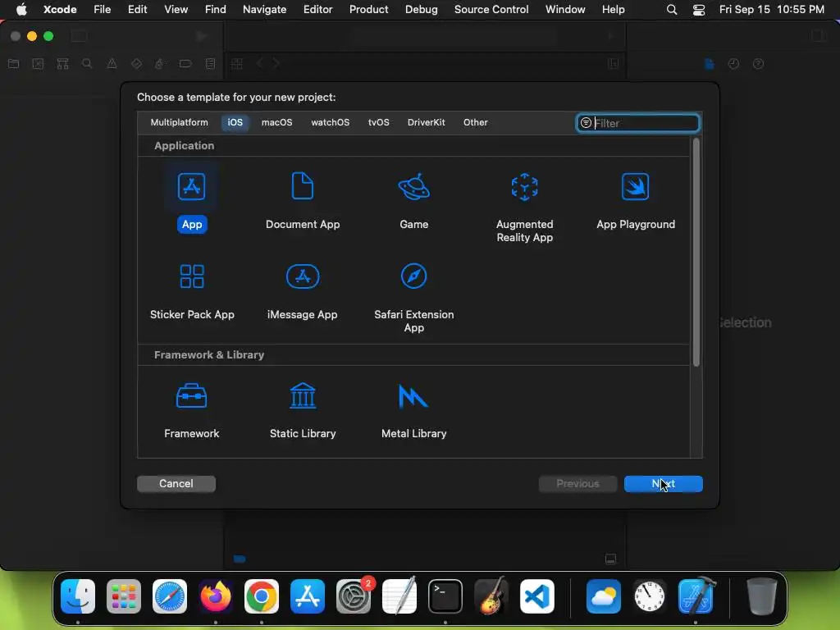Screen dimensions: 840x630
Task: Launch Google Chrome from the Dock
Action: pyautogui.click(x=262, y=596)
